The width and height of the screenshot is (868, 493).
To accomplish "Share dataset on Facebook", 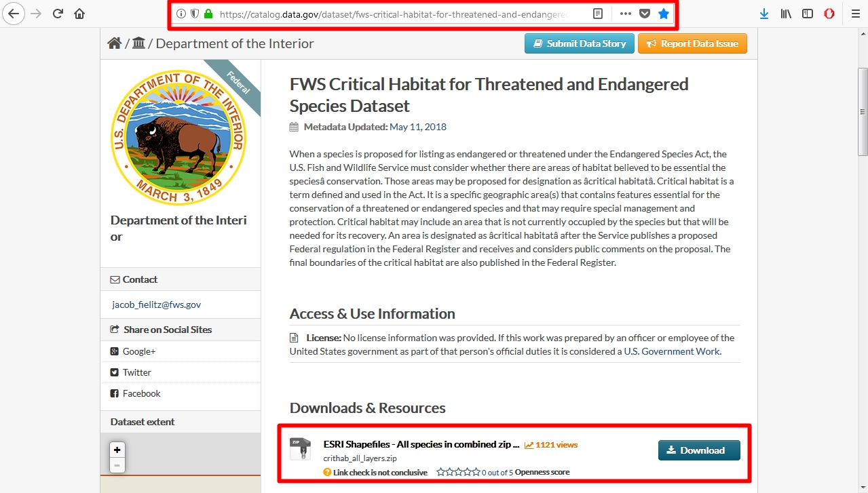I will pos(141,393).
